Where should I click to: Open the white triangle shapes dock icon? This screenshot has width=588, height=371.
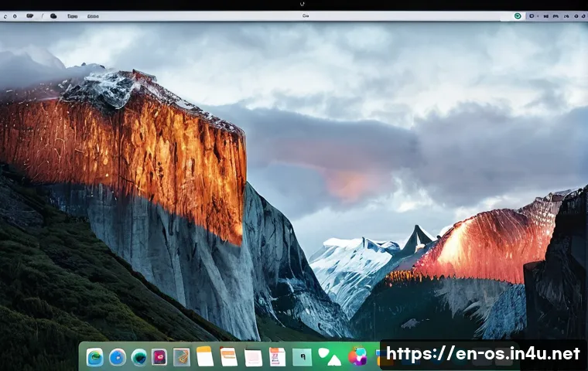[330, 356]
